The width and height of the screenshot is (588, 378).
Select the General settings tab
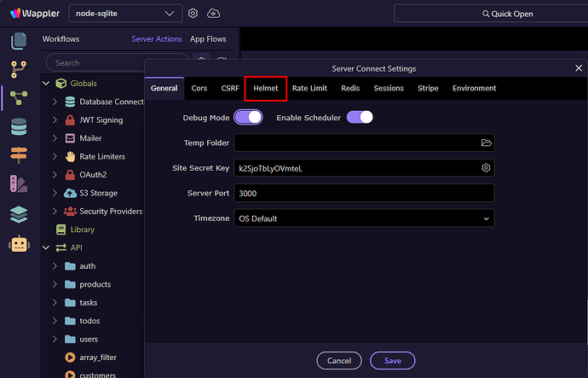(x=164, y=88)
